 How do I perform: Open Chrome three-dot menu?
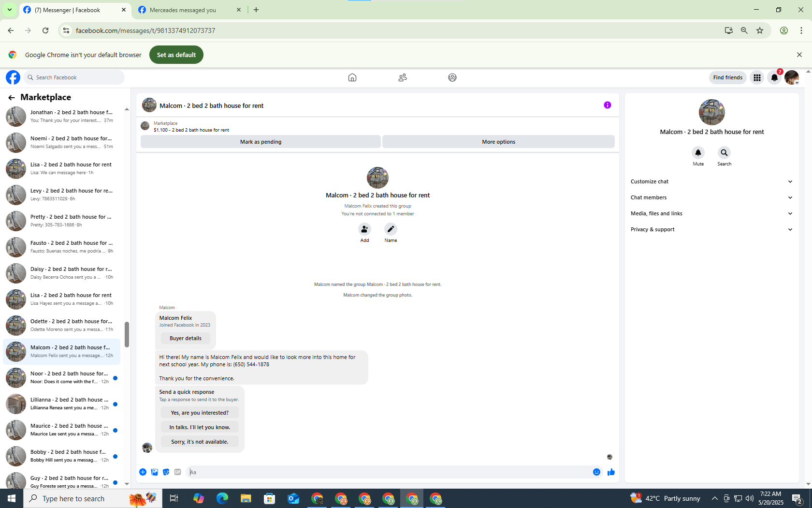coord(801,30)
